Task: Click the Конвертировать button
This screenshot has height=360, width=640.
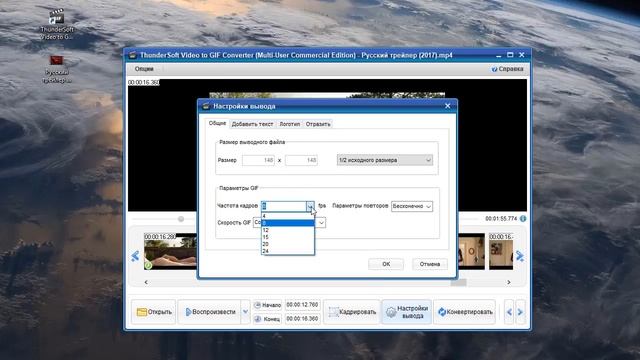Action: 465,312
